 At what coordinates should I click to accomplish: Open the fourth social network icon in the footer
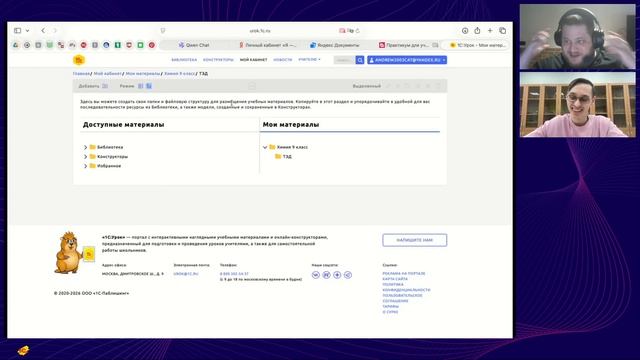pos(348,275)
